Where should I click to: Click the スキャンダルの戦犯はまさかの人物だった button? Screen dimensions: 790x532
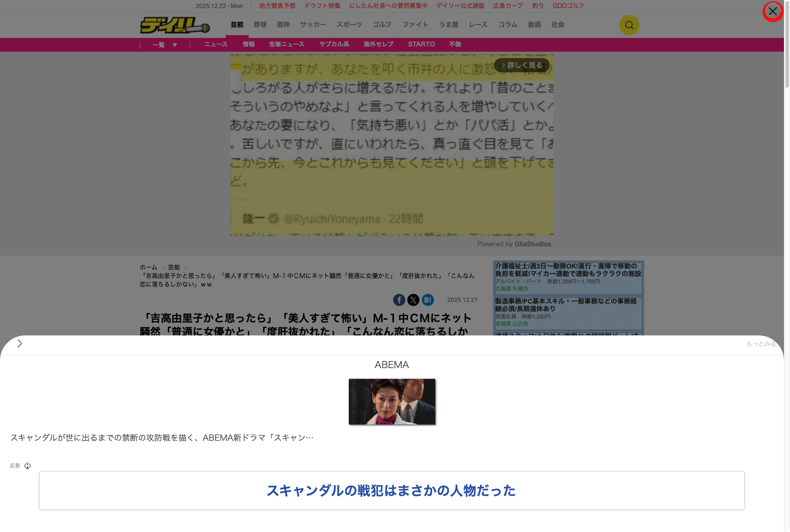392,490
